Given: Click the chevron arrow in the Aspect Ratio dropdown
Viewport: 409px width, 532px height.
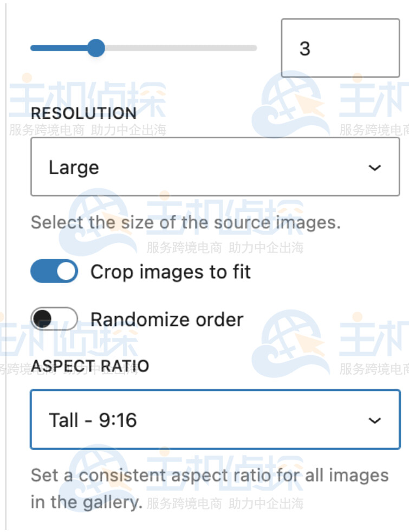Looking at the screenshot, I should click(x=374, y=420).
